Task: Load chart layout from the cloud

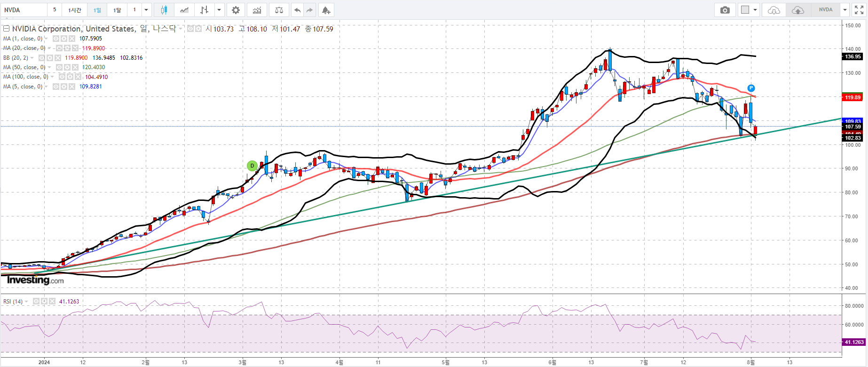Action: click(x=773, y=10)
